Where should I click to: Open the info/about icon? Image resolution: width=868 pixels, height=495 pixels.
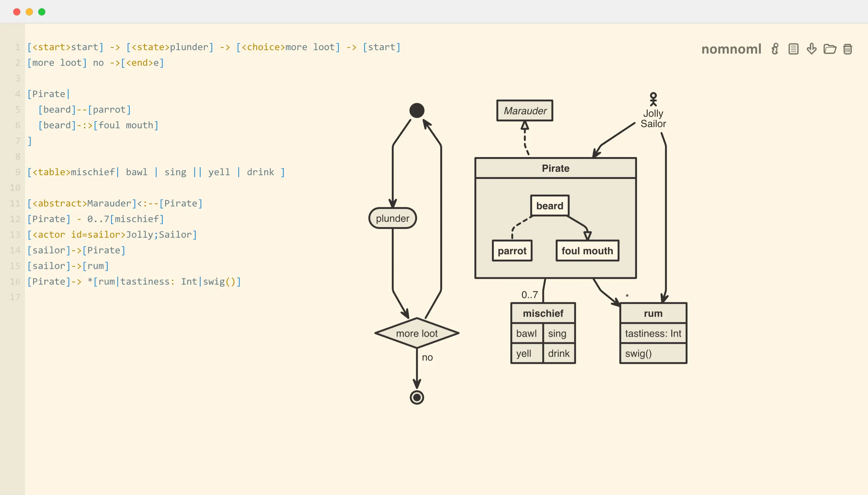[x=775, y=49]
